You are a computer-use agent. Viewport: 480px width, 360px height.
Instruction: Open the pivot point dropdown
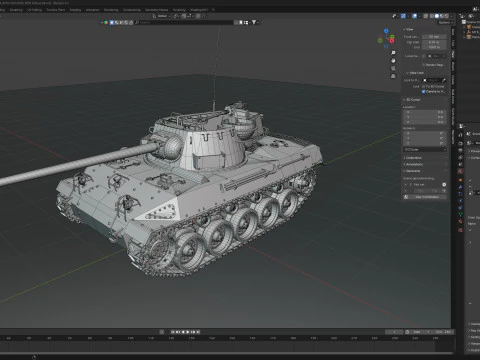click(176, 16)
